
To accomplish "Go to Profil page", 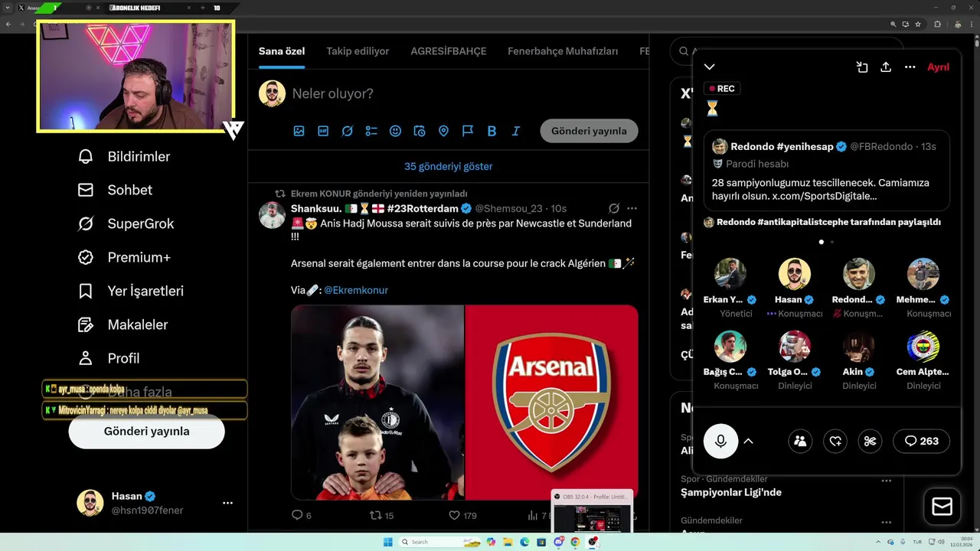I will (x=108, y=358).
